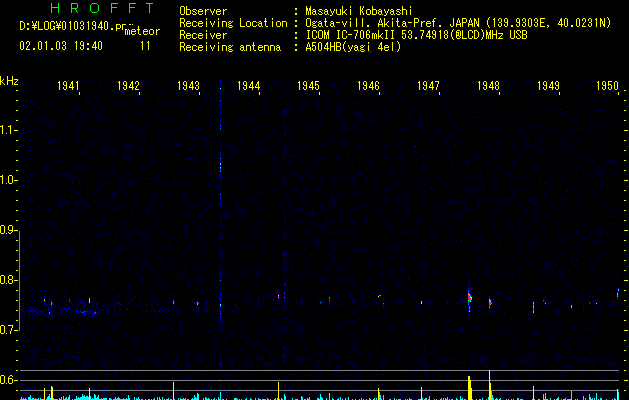This screenshot has height=400, width=629.
Task: Click the 1949 time axis label
Action: click(x=548, y=86)
